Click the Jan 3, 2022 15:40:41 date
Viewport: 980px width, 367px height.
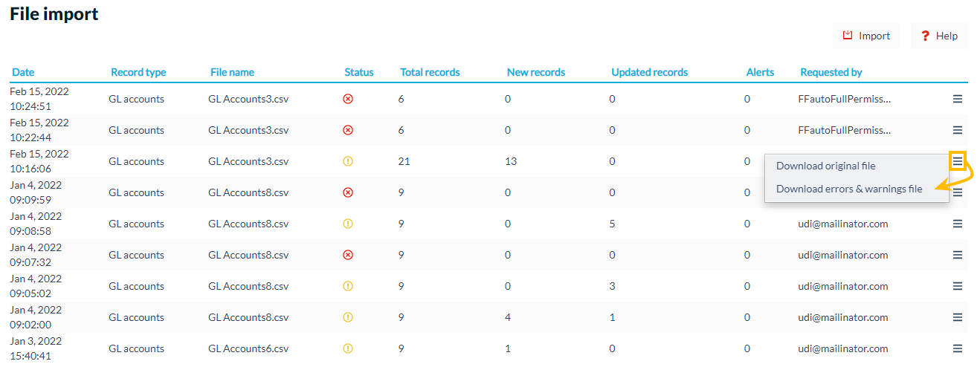coord(36,348)
